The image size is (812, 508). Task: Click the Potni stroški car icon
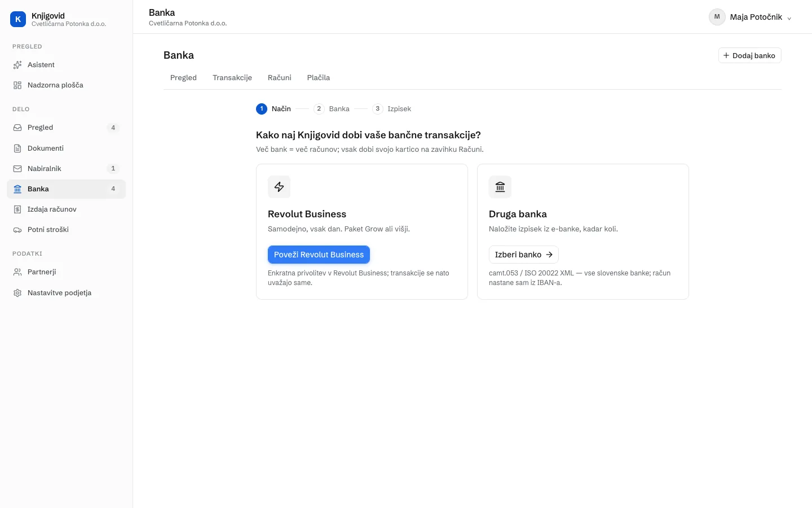point(17,230)
